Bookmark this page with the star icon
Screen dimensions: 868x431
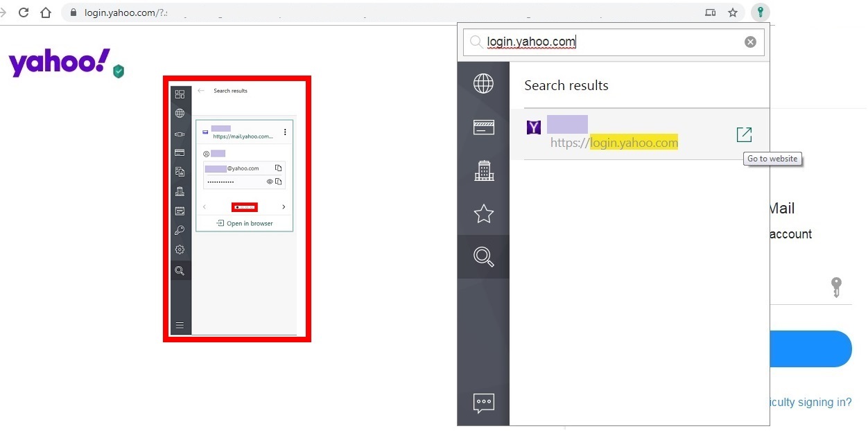pyautogui.click(x=733, y=12)
